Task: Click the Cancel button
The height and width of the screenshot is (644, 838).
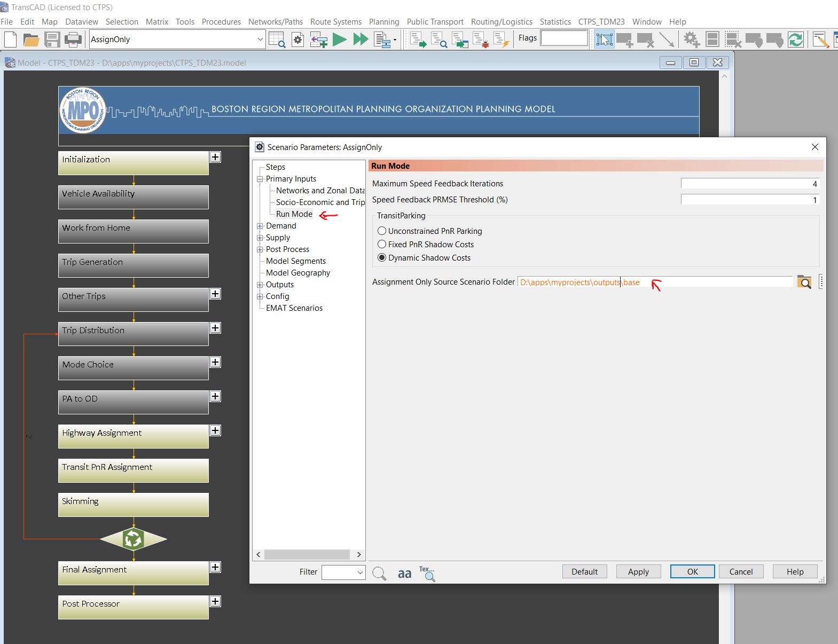Action: coord(741,571)
